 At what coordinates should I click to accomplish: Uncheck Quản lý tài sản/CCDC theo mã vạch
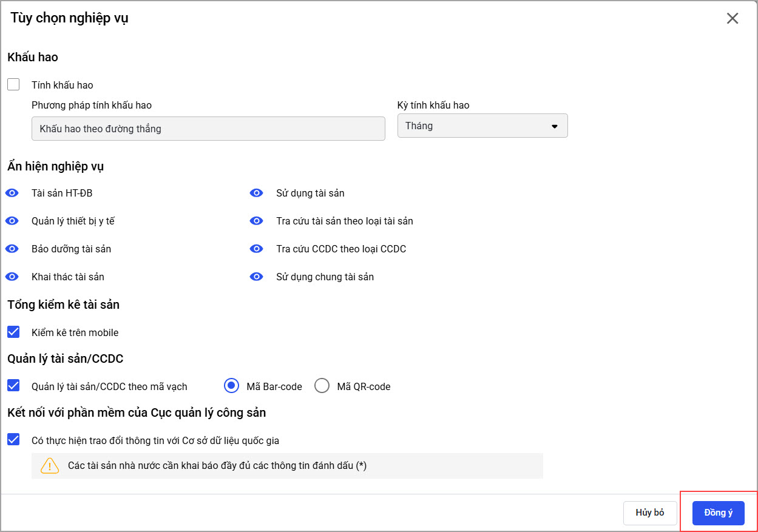[x=13, y=386]
